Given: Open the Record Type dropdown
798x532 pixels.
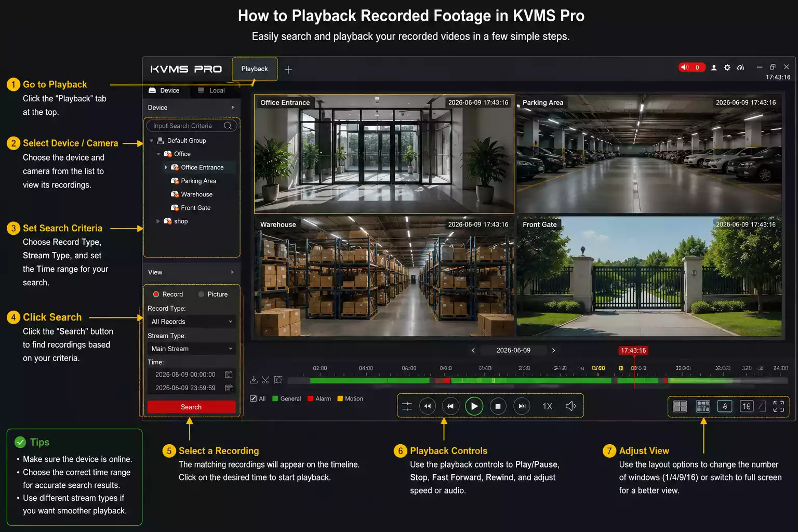Looking at the screenshot, I should pos(192,322).
